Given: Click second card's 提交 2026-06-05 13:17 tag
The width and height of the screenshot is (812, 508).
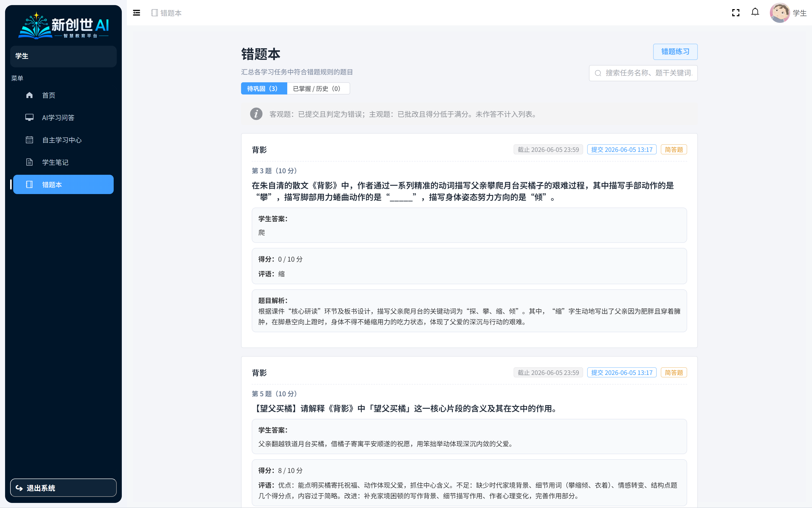Looking at the screenshot, I should tap(622, 373).
